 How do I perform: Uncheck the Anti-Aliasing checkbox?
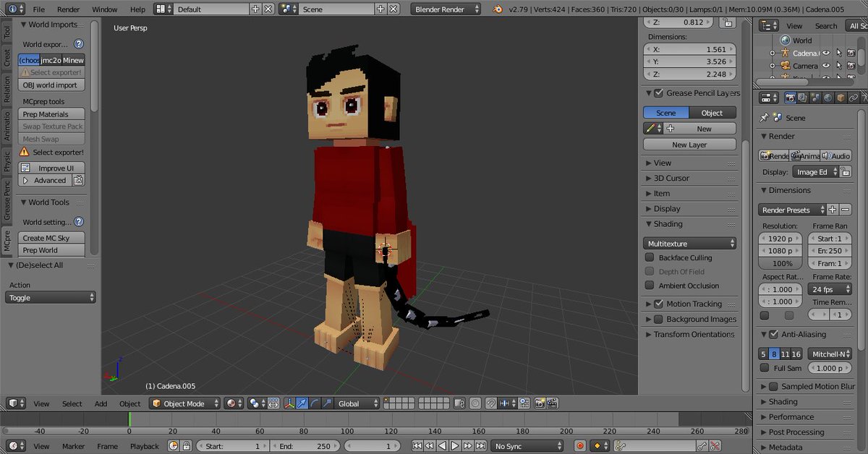[774, 335]
